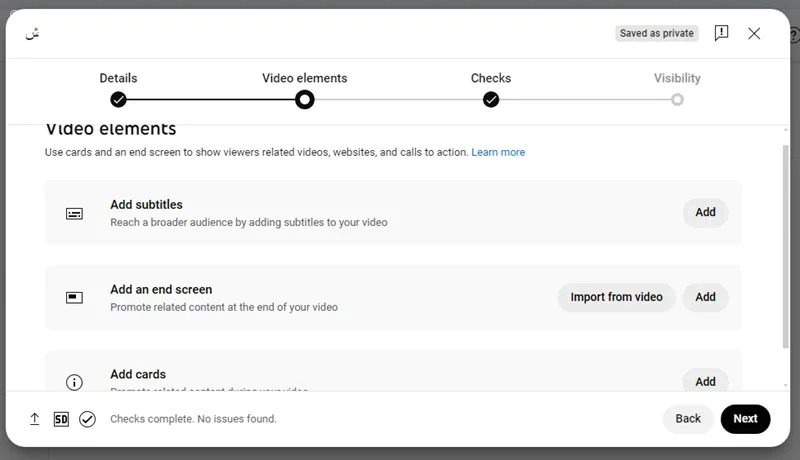Viewport: 800px width, 460px height.
Task: Click the dialog's vertical scrollbar
Action: point(786,247)
